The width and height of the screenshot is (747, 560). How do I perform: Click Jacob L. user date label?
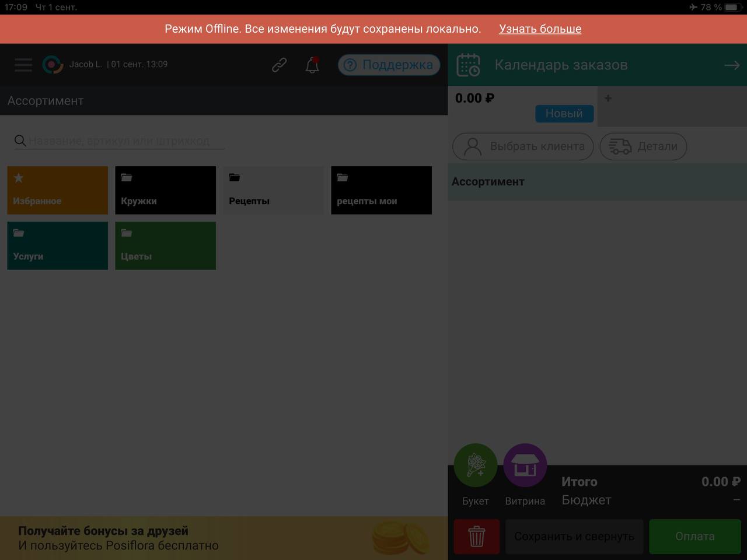(118, 64)
